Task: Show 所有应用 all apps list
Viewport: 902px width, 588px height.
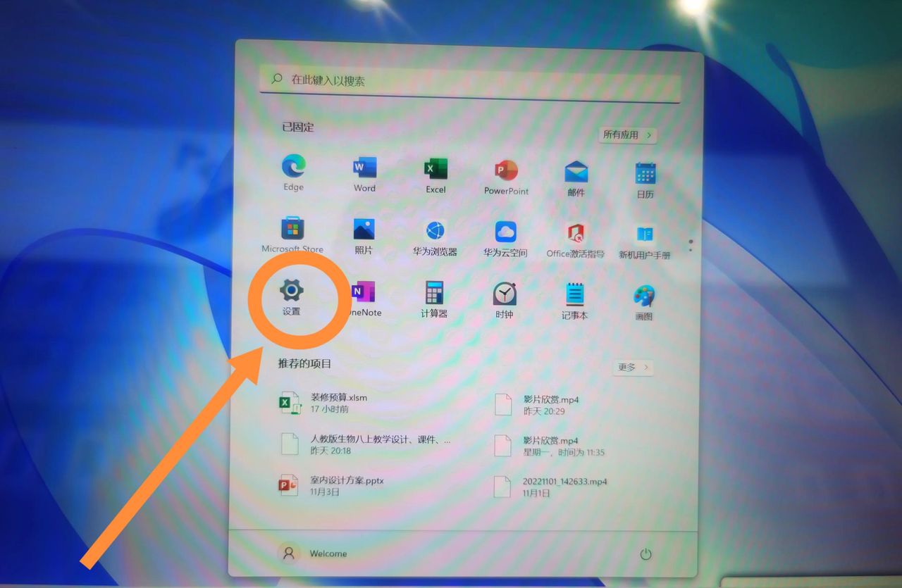Action: (x=627, y=135)
